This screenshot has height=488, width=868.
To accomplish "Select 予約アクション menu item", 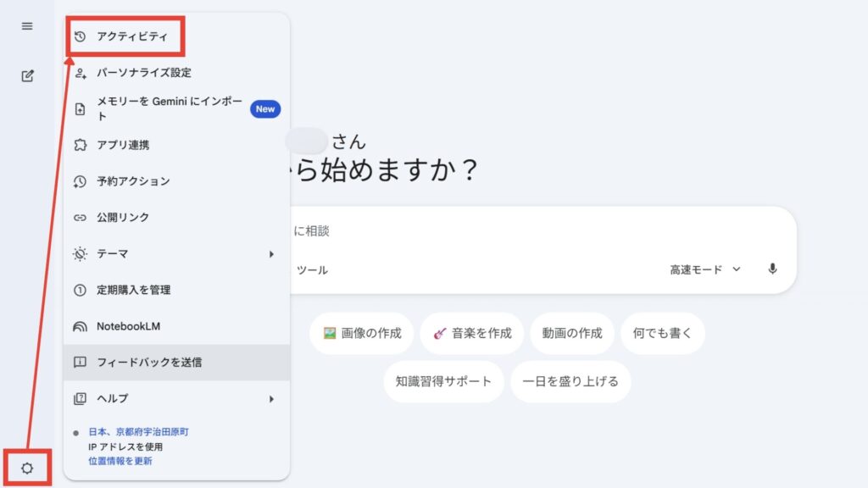I will [x=132, y=181].
